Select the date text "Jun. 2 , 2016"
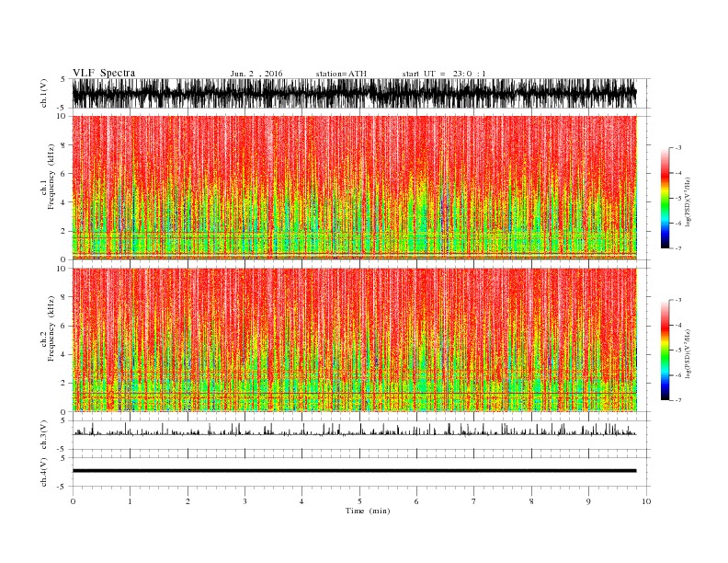Viewport: 728px width, 563px height. click(x=256, y=74)
